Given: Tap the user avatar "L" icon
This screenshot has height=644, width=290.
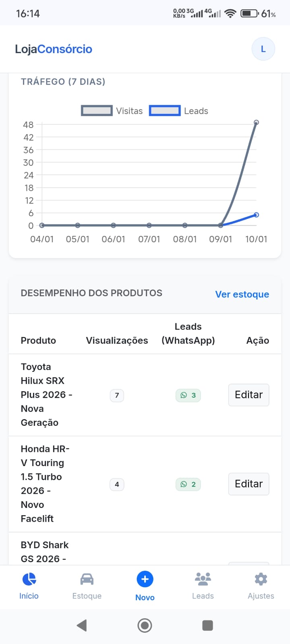Looking at the screenshot, I should (263, 49).
